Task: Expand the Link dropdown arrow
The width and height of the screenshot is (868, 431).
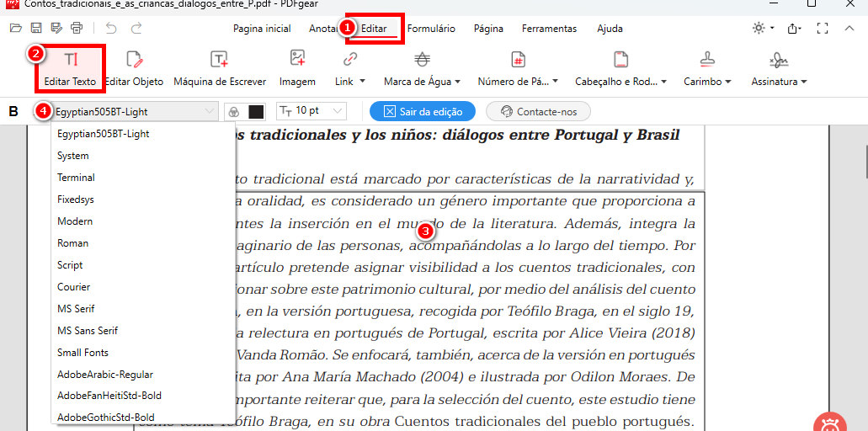Action: pos(363,82)
